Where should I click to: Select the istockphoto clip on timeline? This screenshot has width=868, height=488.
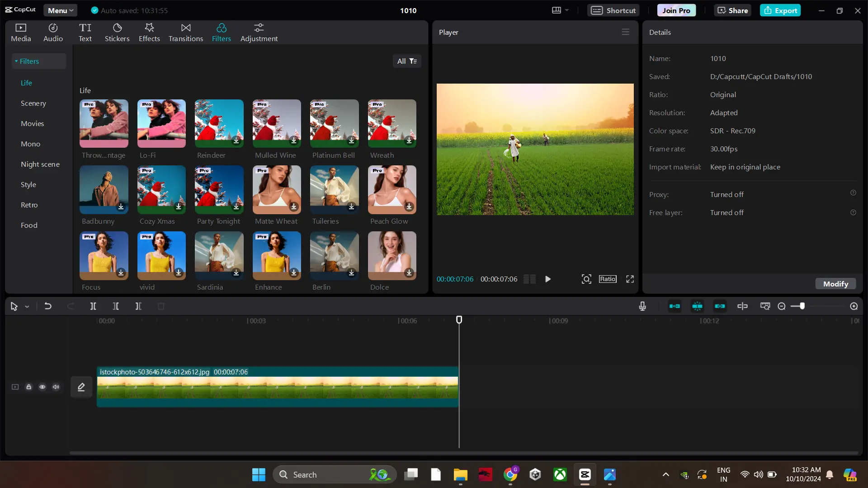pyautogui.click(x=278, y=387)
